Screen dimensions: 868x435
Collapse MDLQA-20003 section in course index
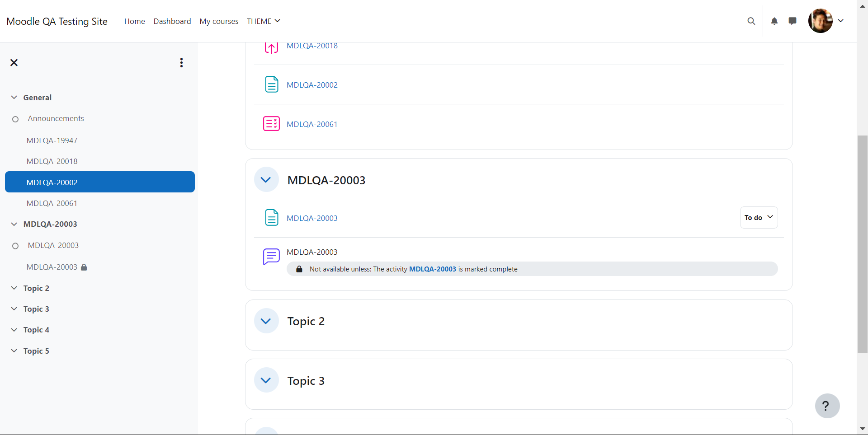14,224
